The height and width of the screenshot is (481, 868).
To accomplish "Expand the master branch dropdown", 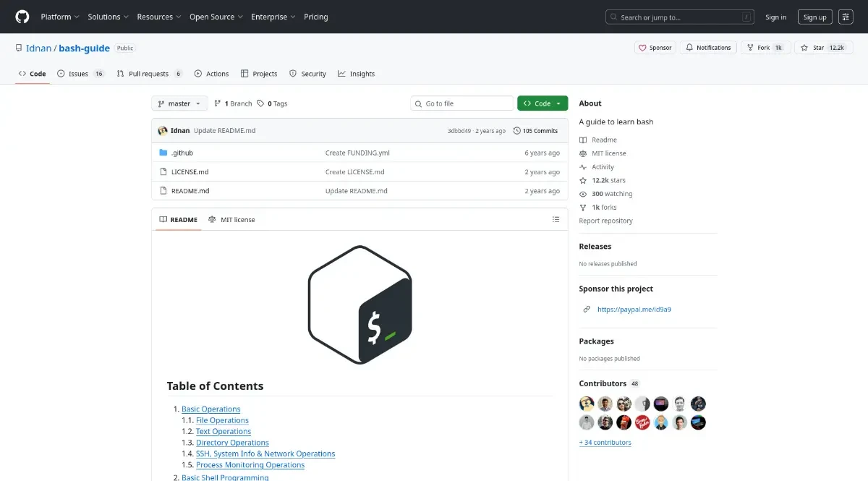I will point(179,103).
